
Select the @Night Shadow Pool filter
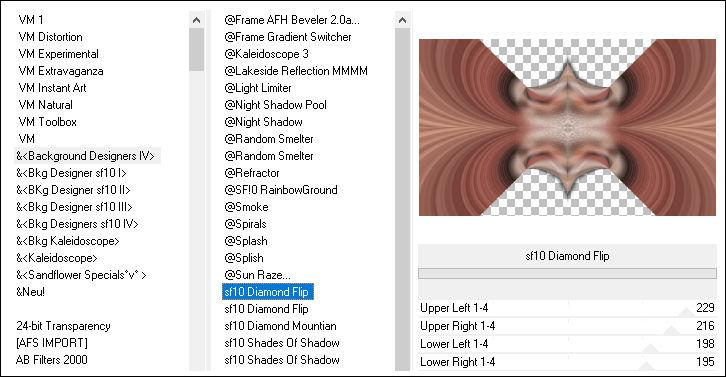coord(275,105)
